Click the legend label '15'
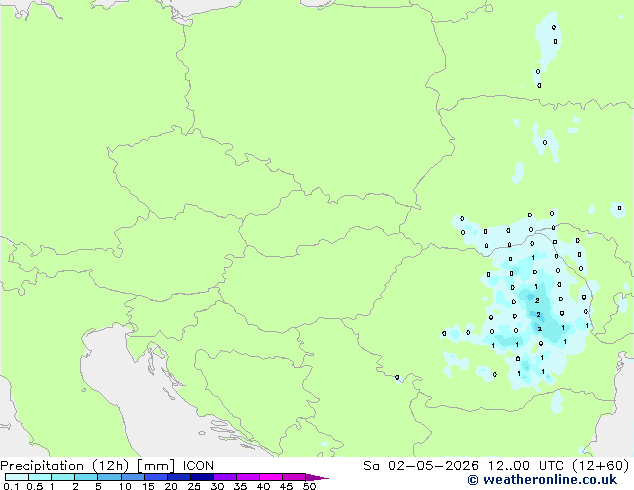The height and width of the screenshot is (490, 634). tap(148, 486)
